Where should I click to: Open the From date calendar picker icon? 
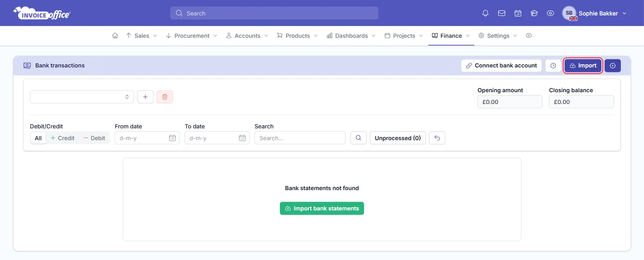172,138
